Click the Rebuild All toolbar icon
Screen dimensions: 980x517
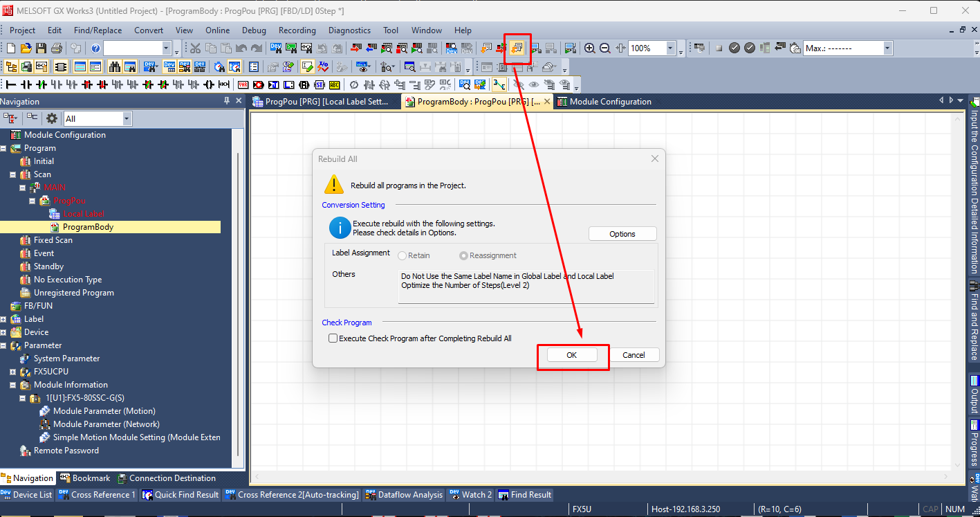click(517, 48)
